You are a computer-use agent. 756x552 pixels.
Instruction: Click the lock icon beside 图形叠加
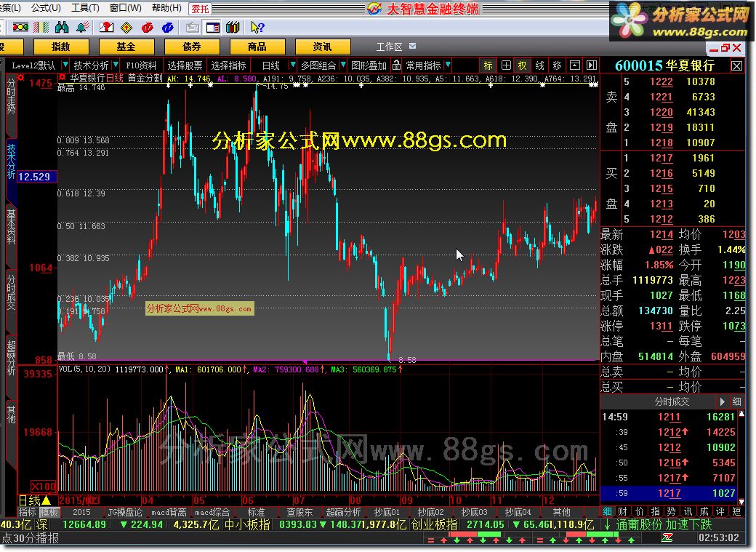coord(396,65)
